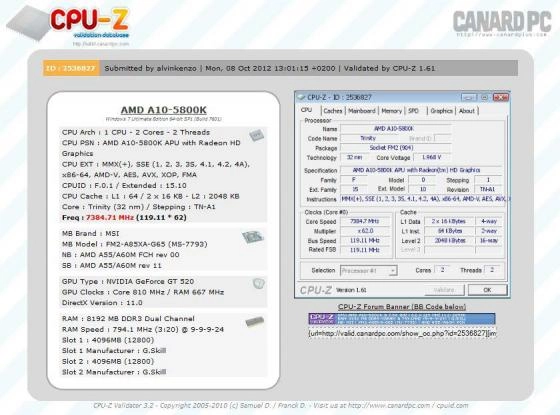560x415 pixels.
Task: Open the AMD A10-5800K title link
Action: 164,110
